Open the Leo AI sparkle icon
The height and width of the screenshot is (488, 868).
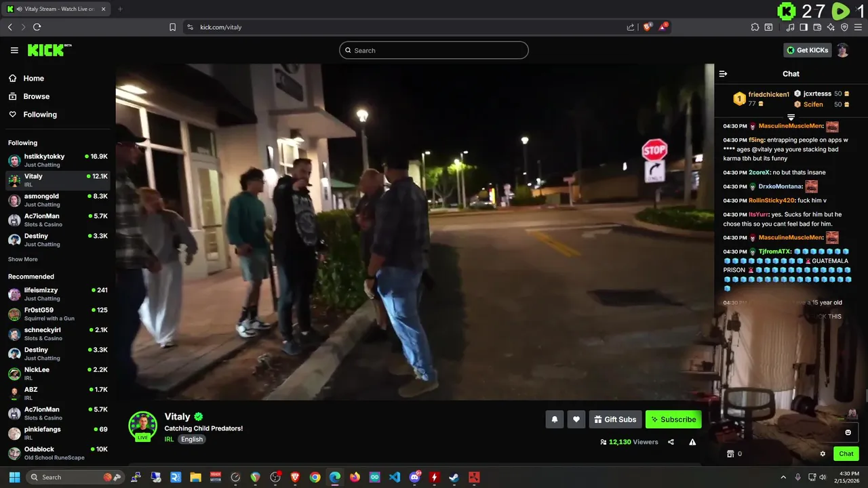pos(831,27)
